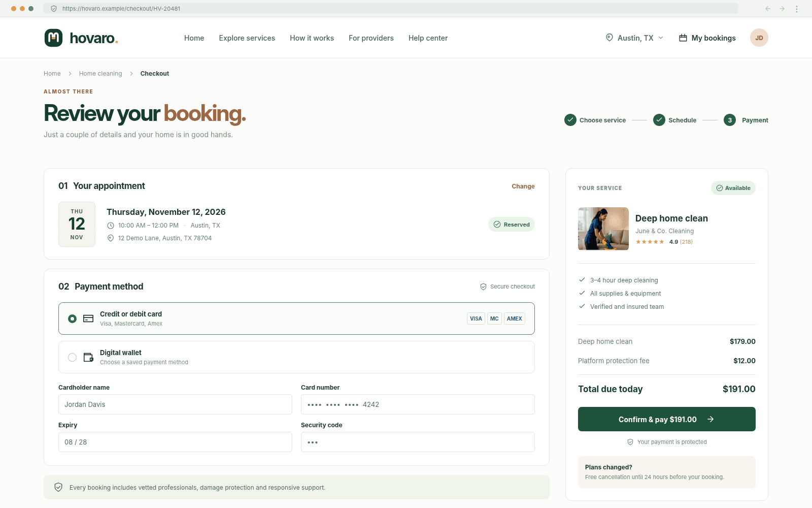Screen dimensions: 812x508
Task: Go to the Home breadcrumb link
Action: coord(52,74)
